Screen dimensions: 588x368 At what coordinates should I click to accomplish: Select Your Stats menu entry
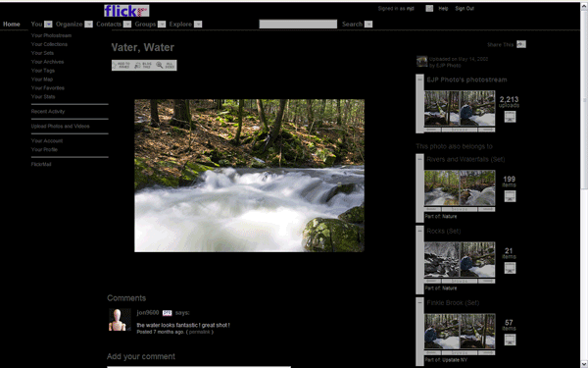point(43,96)
